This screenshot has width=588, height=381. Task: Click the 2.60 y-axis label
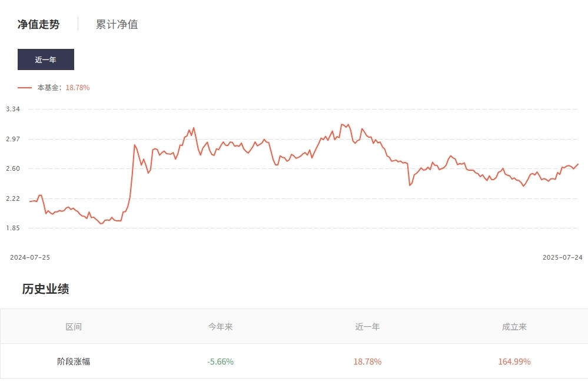13,168
